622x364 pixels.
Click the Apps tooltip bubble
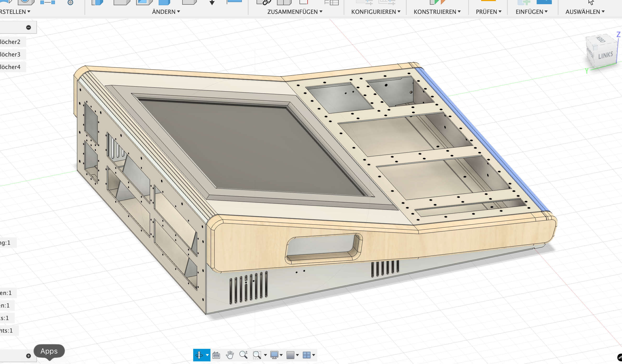coord(49,351)
